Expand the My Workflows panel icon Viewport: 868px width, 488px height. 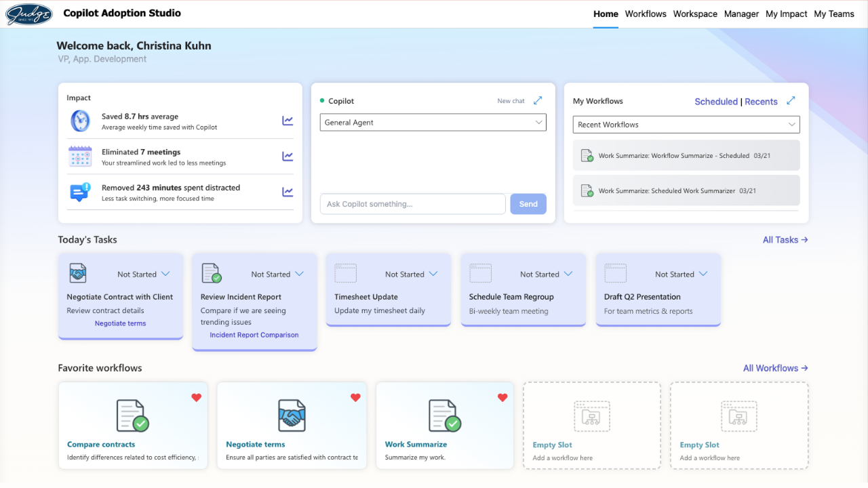[791, 100]
